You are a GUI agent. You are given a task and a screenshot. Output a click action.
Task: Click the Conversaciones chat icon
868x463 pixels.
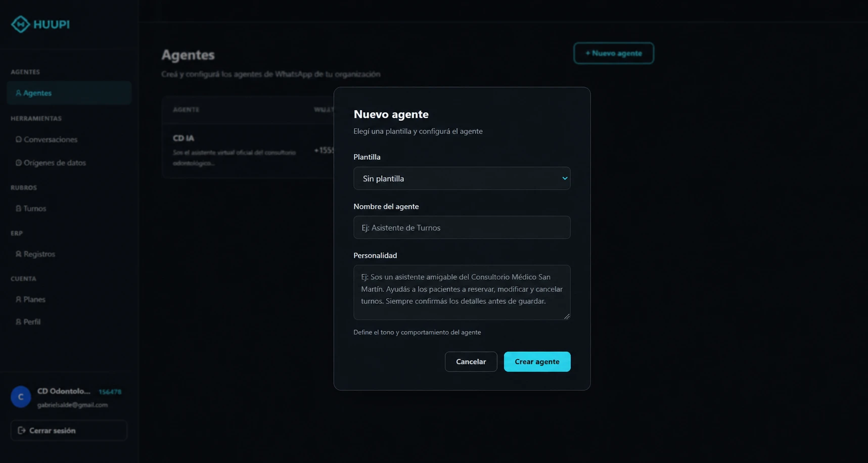pos(18,140)
